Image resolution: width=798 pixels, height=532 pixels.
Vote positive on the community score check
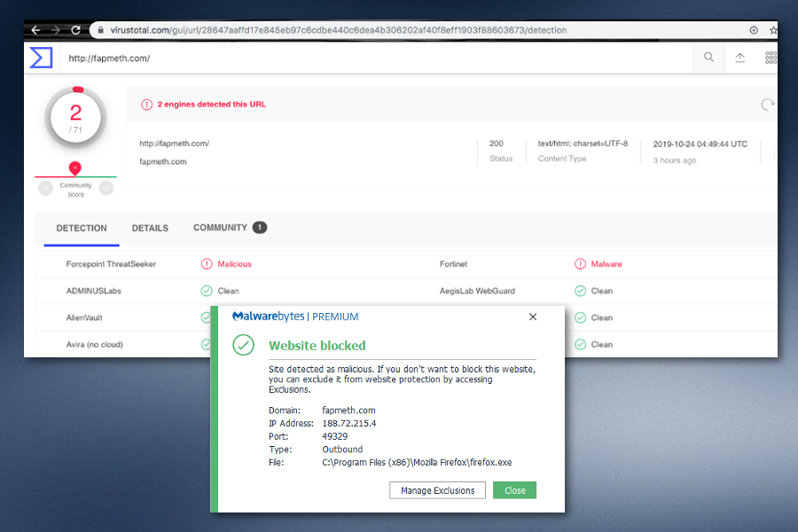[106, 188]
